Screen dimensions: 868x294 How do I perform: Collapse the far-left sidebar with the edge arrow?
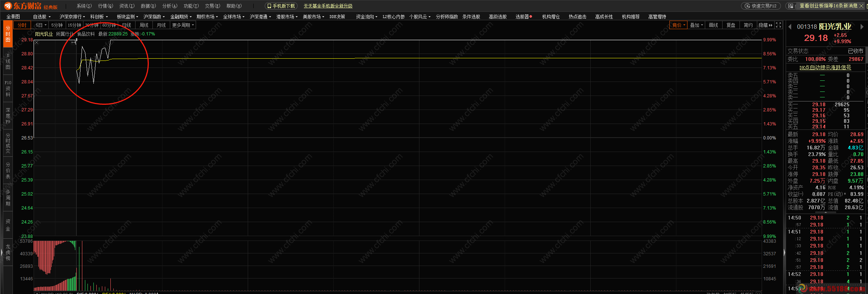coord(1,253)
